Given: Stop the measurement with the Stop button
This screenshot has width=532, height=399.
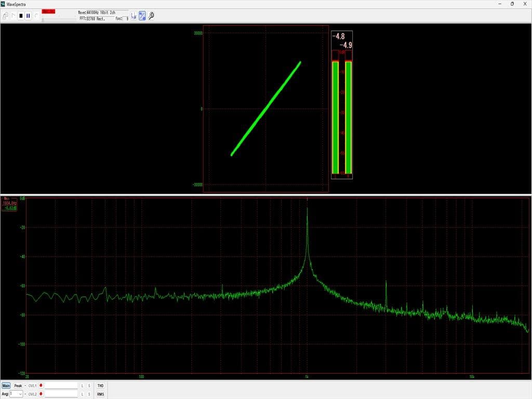Looking at the screenshot, I should (21, 16).
